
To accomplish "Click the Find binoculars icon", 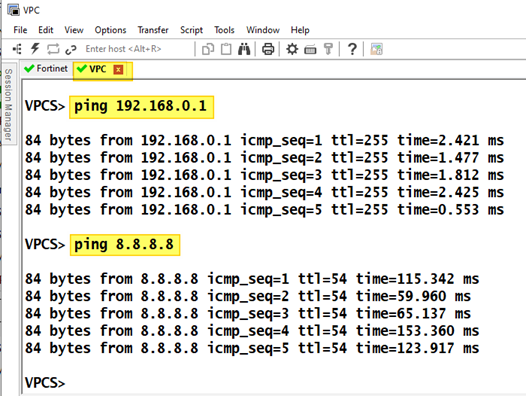I will pyautogui.click(x=244, y=49).
